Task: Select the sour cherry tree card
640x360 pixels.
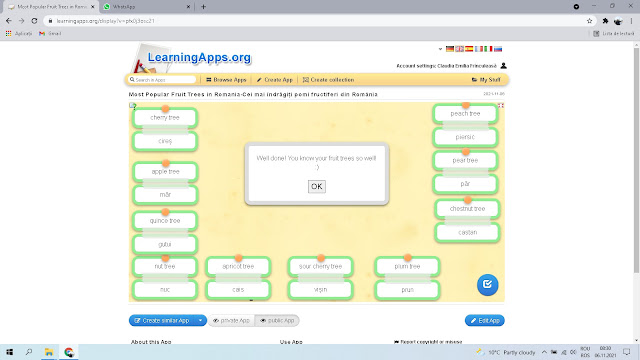Action: (x=320, y=266)
